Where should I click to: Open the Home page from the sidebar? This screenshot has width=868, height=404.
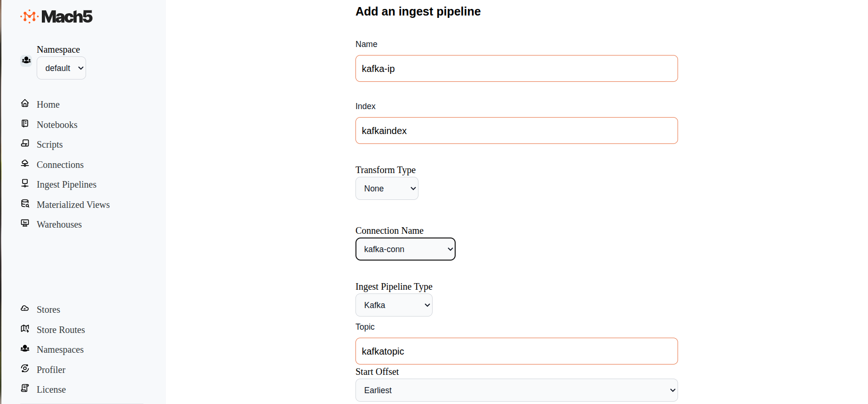[48, 104]
